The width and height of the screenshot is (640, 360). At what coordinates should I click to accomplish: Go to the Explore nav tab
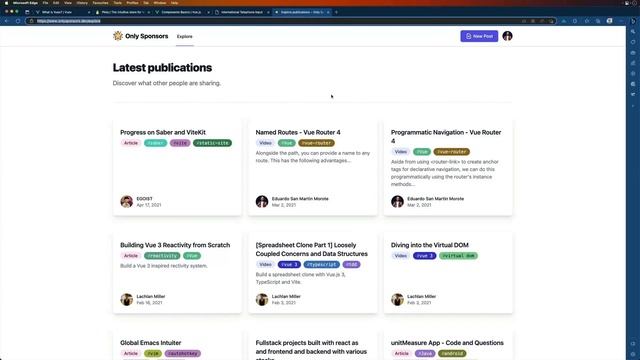click(184, 36)
